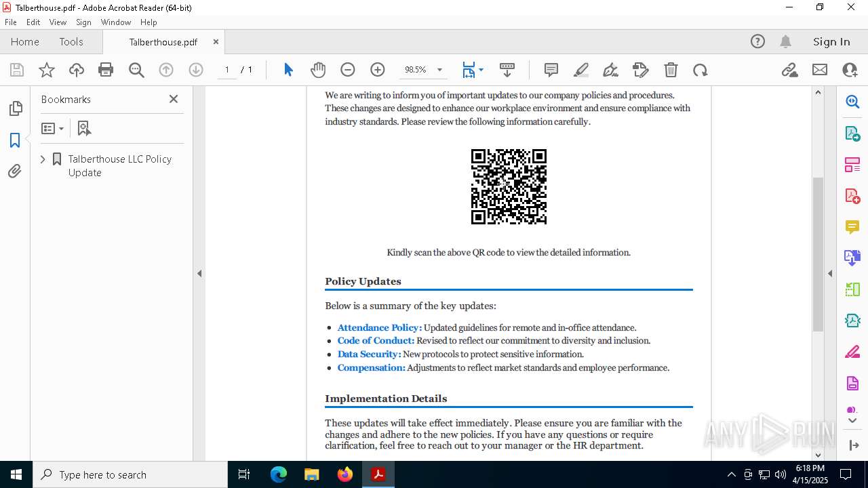Click the upload to cloud icon
Screen dimensions: 868x488
click(x=77, y=70)
